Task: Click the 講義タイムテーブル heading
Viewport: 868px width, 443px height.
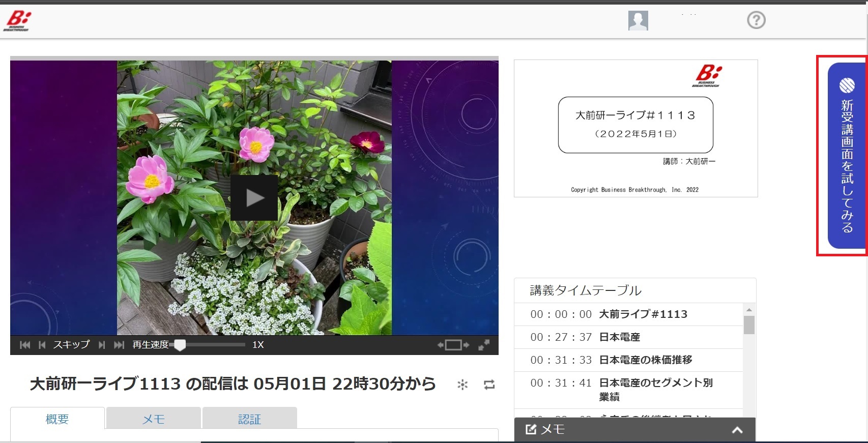Action: click(586, 290)
